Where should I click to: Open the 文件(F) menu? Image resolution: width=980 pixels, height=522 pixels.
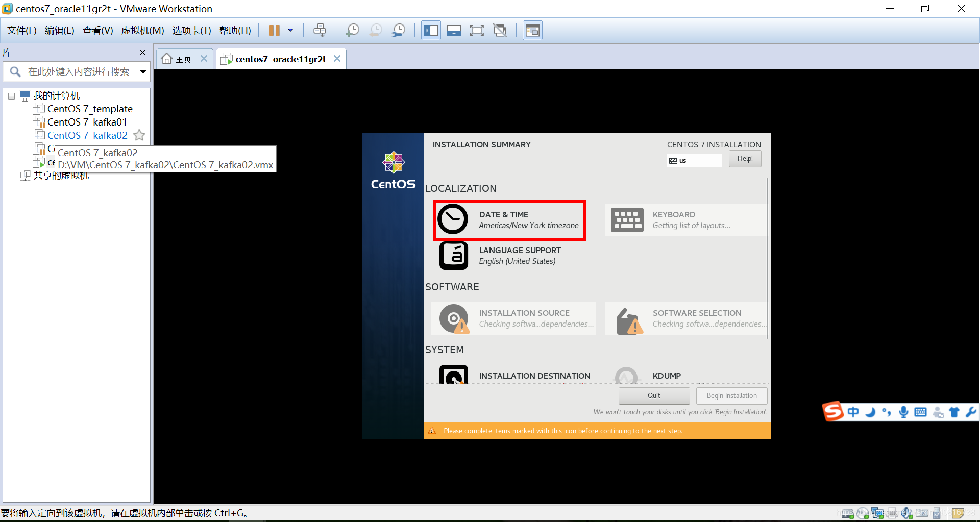click(x=22, y=31)
